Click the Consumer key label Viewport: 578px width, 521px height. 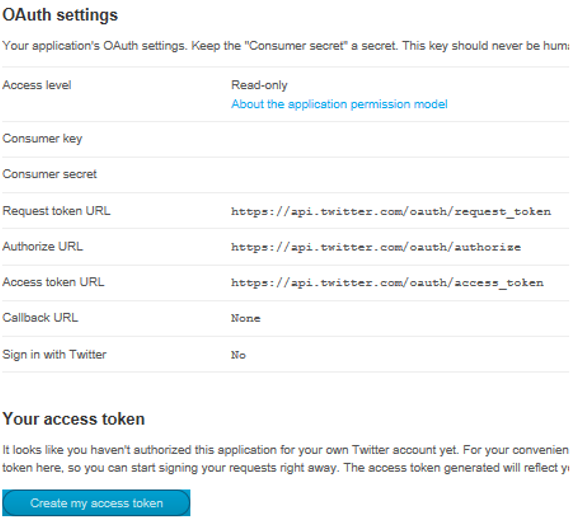pyautogui.click(x=42, y=139)
